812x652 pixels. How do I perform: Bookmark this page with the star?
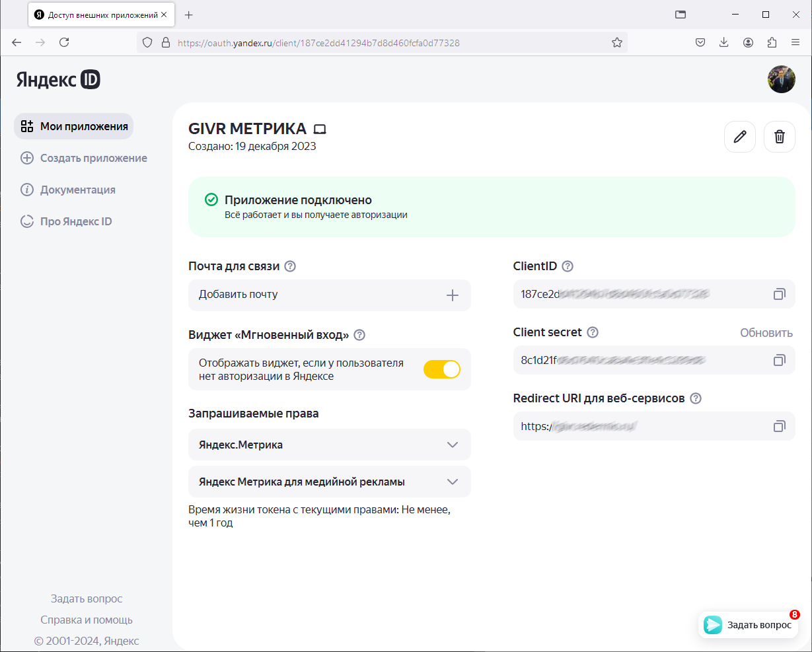point(617,42)
